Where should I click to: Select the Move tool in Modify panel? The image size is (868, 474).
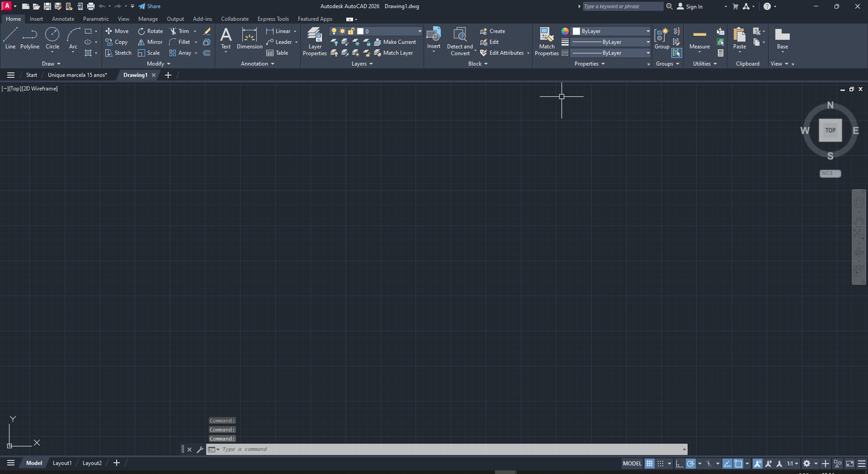pyautogui.click(x=117, y=31)
